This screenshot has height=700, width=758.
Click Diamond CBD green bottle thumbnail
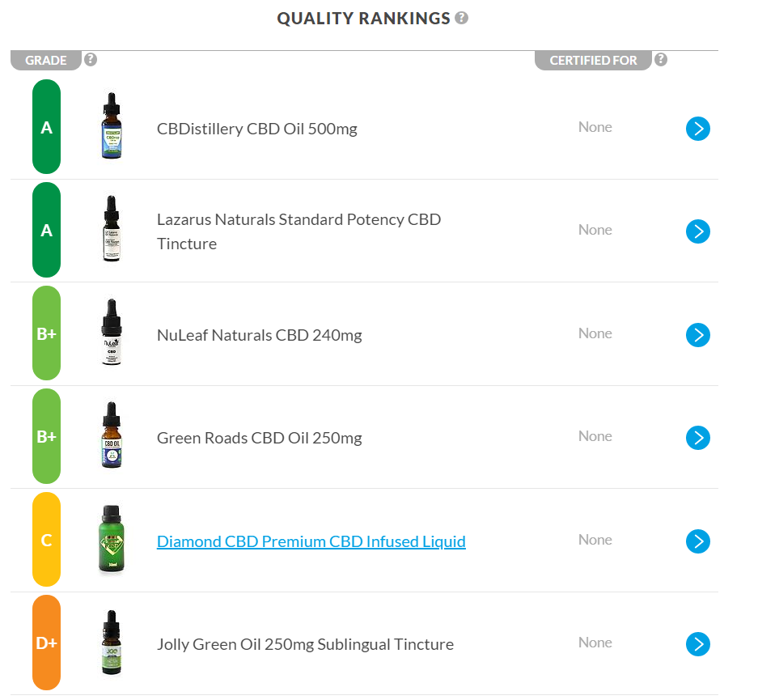coord(112,538)
